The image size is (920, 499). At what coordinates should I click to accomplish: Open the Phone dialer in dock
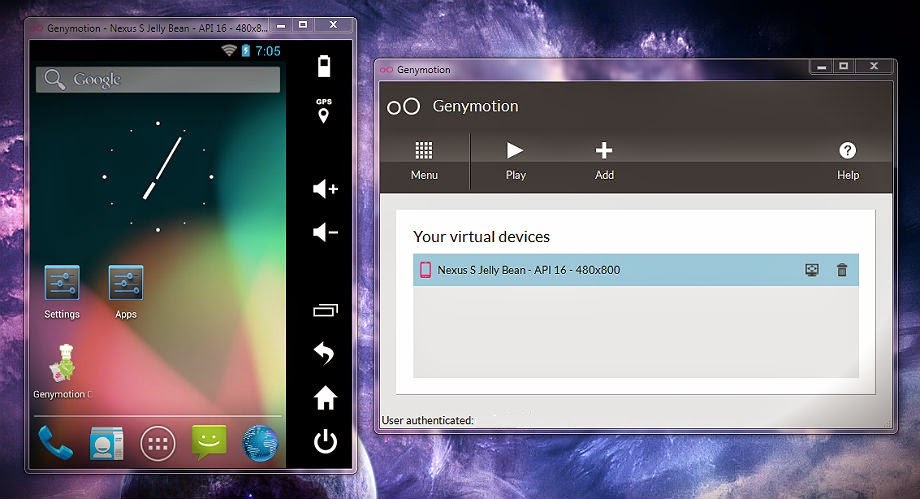(55, 443)
